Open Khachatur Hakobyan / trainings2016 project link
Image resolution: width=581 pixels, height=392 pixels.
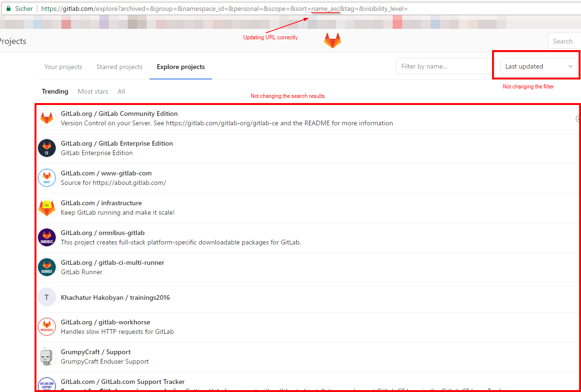coord(115,297)
